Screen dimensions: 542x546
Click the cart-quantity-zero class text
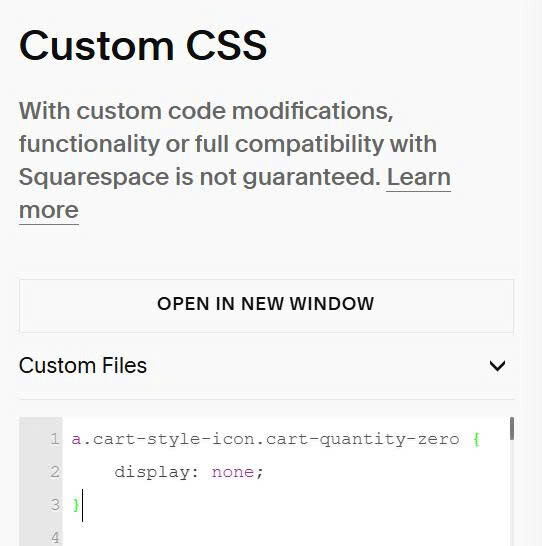pos(362,439)
